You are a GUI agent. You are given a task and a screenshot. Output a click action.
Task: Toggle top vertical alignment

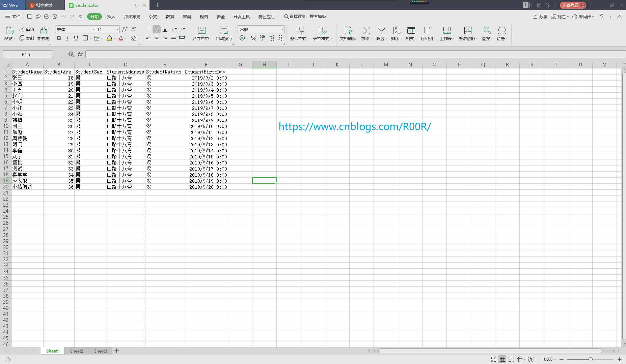pyautogui.click(x=148, y=29)
